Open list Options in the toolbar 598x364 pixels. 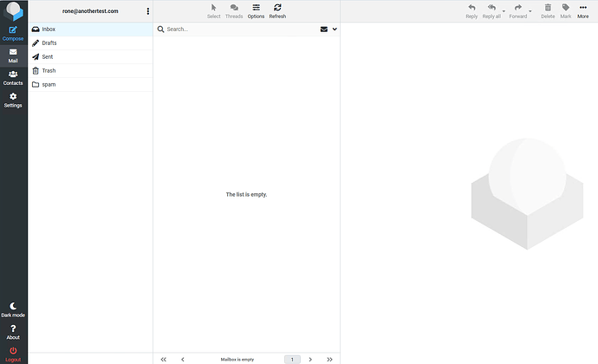[x=256, y=10]
